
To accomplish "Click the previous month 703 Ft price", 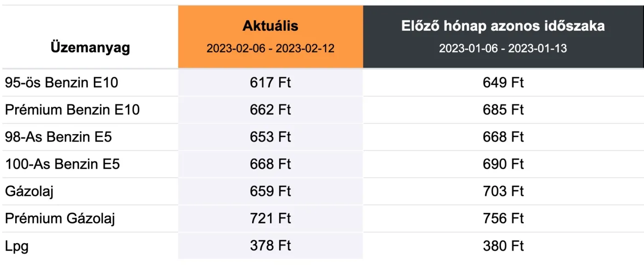I will click(x=503, y=191).
